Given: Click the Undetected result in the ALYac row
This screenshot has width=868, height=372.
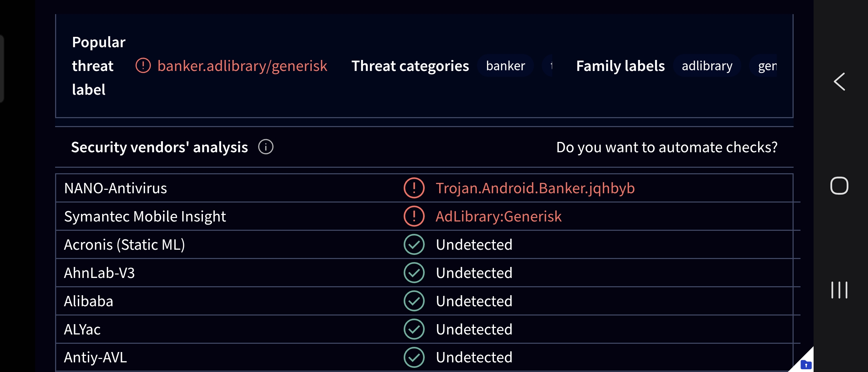Looking at the screenshot, I should click(x=474, y=329).
